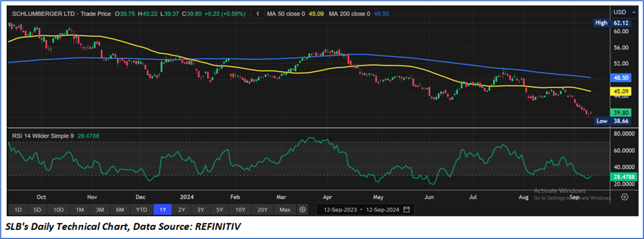644x239 pixels.
Task: Switch to the 6M time range
Action: 120,210
